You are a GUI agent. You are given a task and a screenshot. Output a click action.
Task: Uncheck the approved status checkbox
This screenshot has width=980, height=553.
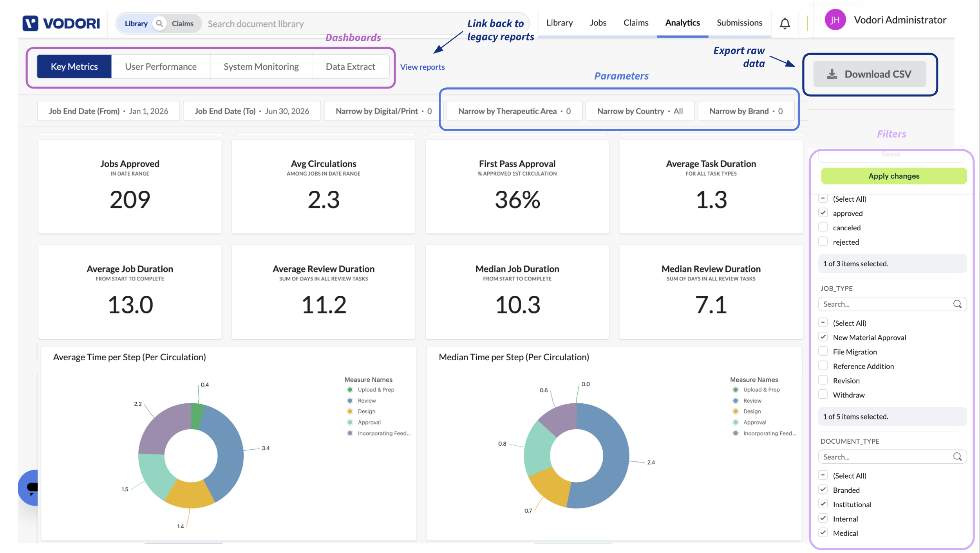click(x=823, y=213)
